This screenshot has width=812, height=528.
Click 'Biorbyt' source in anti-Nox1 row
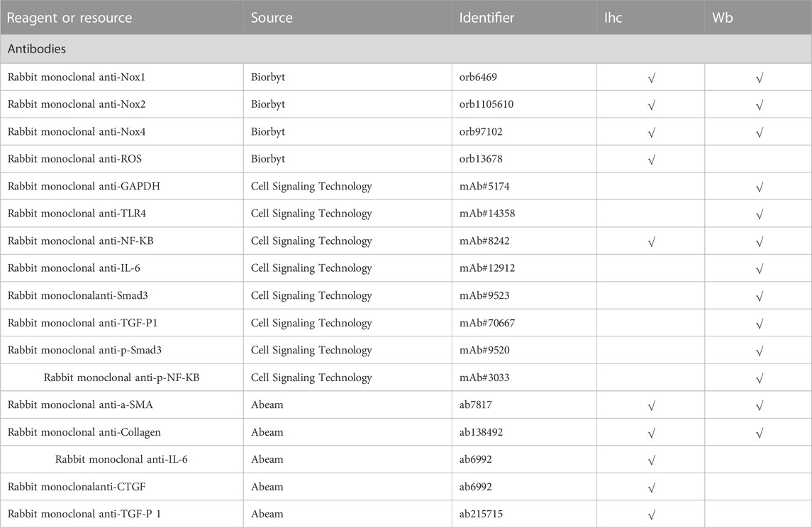tap(268, 77)
